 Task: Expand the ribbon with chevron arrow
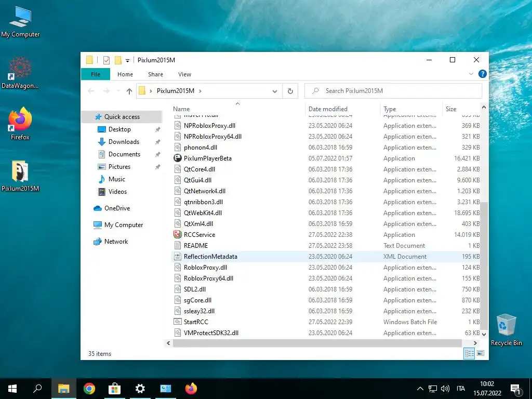(x=471, y=74)
